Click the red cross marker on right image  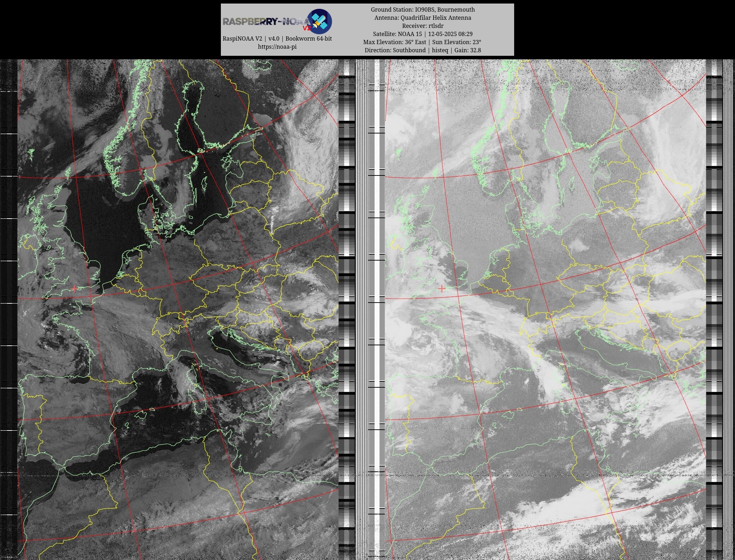(x=442, y=288)
